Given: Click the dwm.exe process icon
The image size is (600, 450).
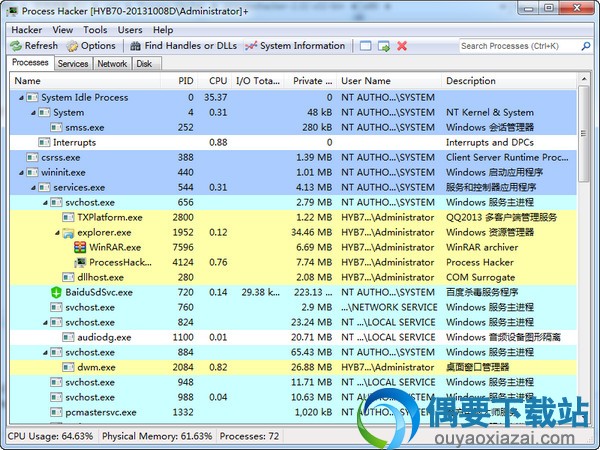Looking at the screenshot, I should coord(68,367).
